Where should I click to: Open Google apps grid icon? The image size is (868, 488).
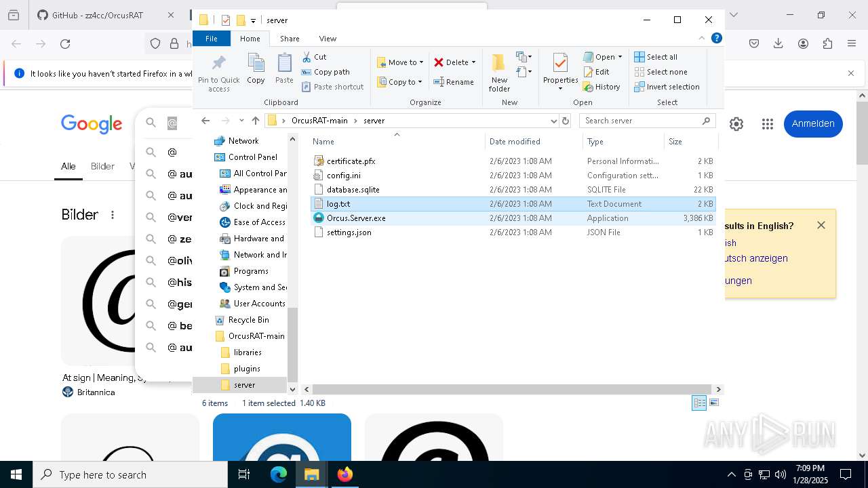768,124
